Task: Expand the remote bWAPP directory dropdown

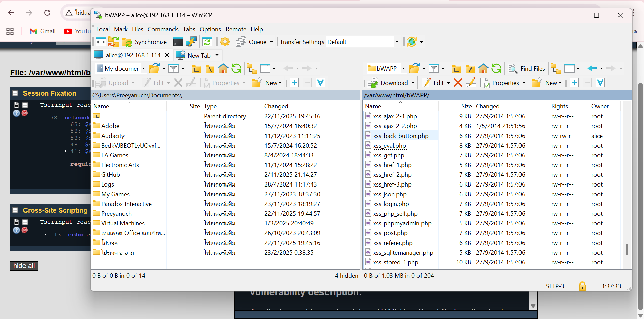Action: pos(404,69)
